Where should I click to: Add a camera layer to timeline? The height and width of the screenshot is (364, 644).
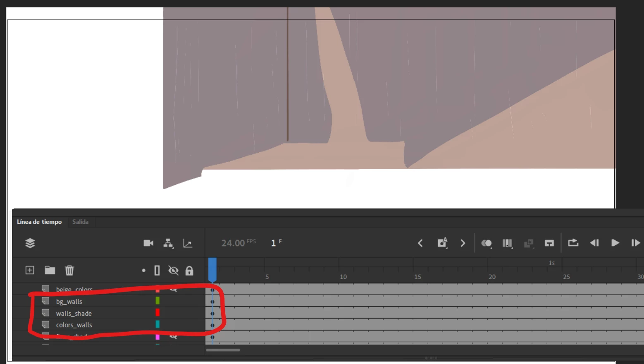pos(148,243)
